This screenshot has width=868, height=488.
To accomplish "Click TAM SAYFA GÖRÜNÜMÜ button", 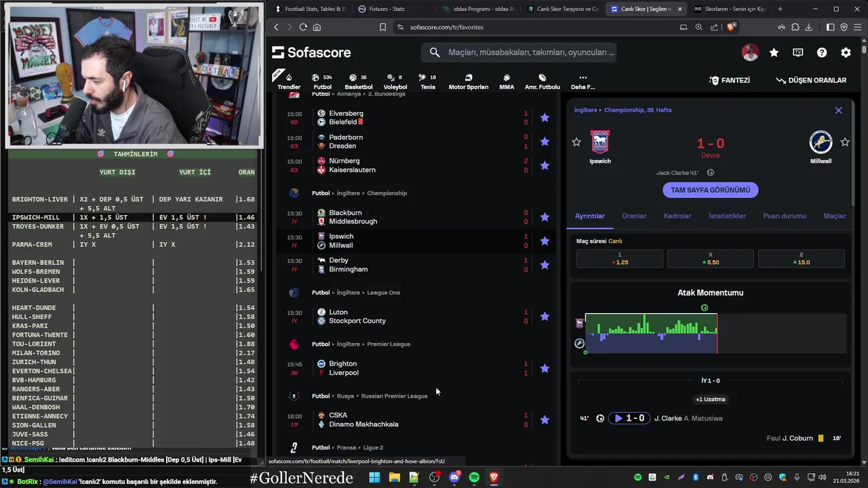I will point(710,190).
